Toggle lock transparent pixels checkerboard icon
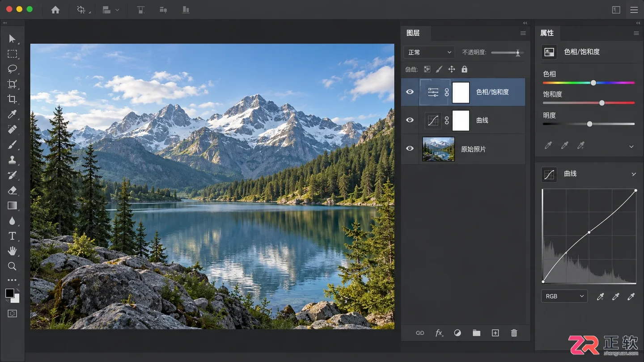Screen dimensions: 644x362 point(427,69)
